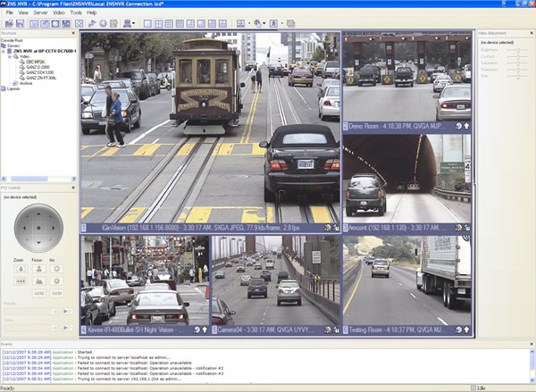This screenshot has width=536, height=392.
Task: Click the Structure panel horizontal scrollbar
Action: point(39,179)
